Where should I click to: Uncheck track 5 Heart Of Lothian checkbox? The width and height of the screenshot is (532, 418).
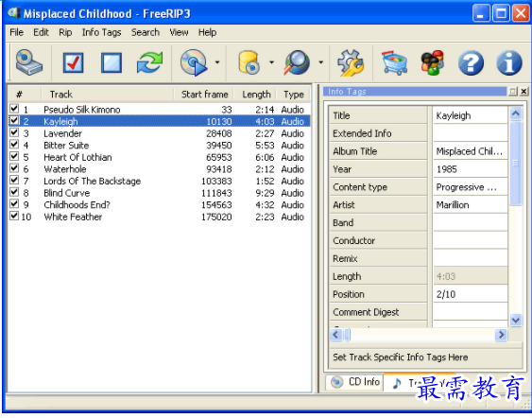(x=14, y=156)
